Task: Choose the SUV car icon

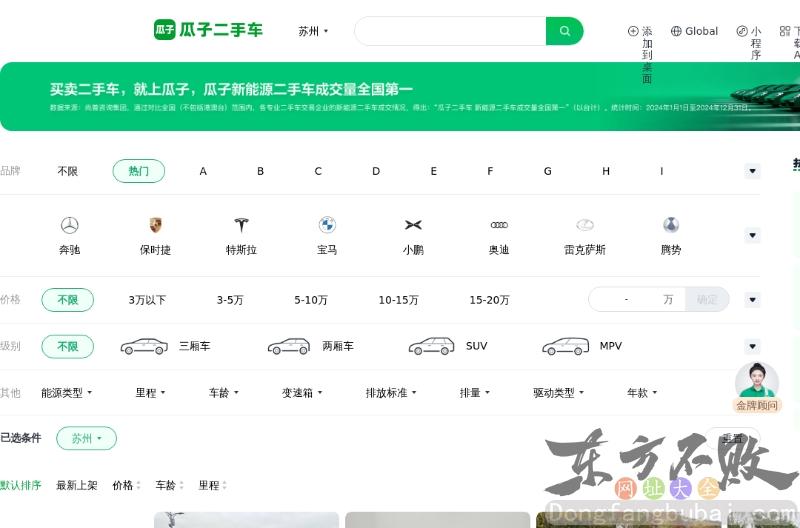Action: pyautogui.click(x=432, y=346)
